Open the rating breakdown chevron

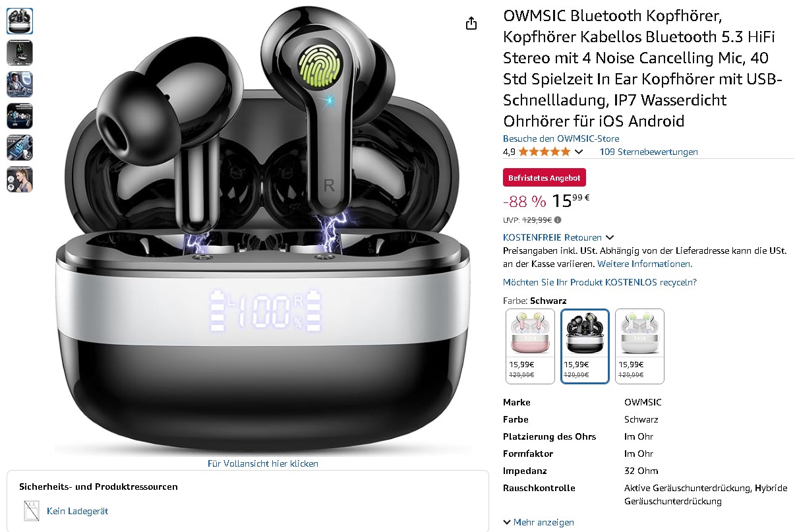(x=579, y=152)
